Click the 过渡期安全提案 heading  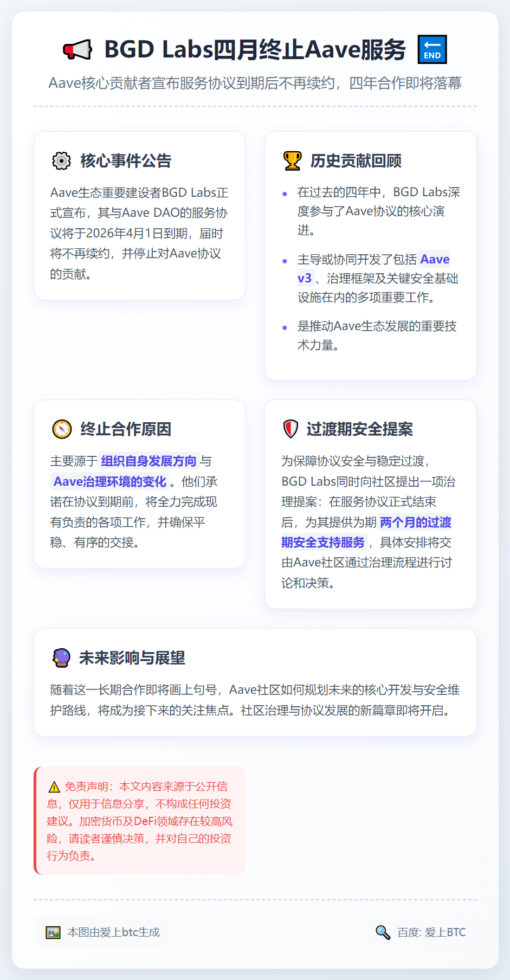click(x=359, y=429)
